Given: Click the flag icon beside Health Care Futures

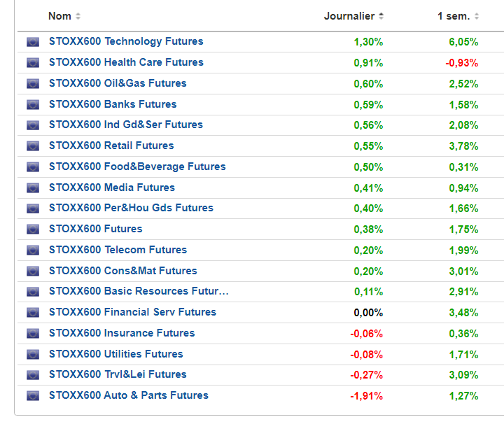Looking at the screenshot, I should click(33, 63).
